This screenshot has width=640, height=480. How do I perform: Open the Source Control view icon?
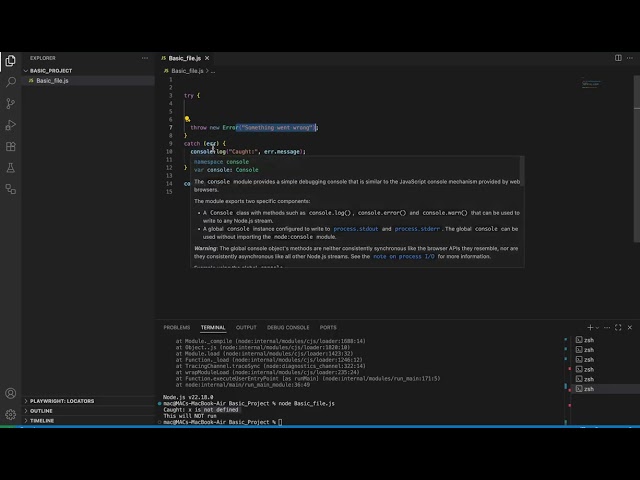tap(11, 104)
